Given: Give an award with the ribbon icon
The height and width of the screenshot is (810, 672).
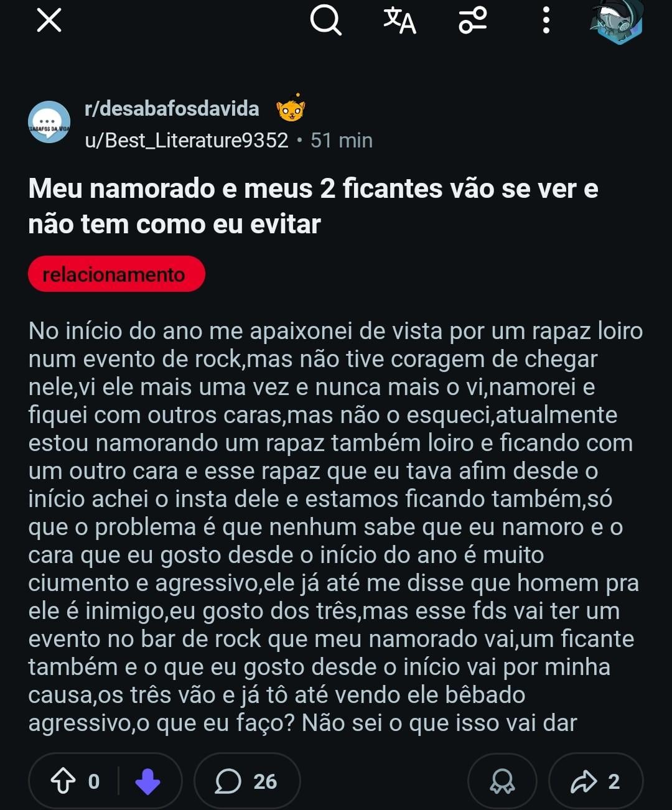Looking at the screenshot, I should coord(502,781).
